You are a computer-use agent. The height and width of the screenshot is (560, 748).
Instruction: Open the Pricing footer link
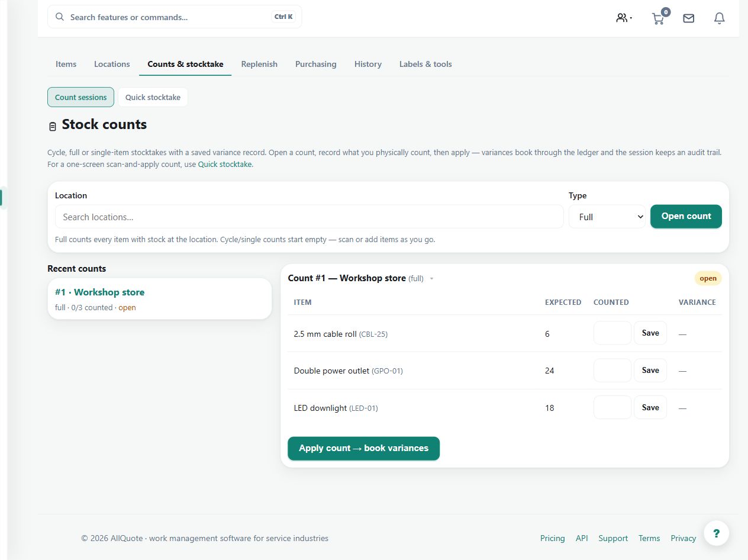tap(552, 538)
